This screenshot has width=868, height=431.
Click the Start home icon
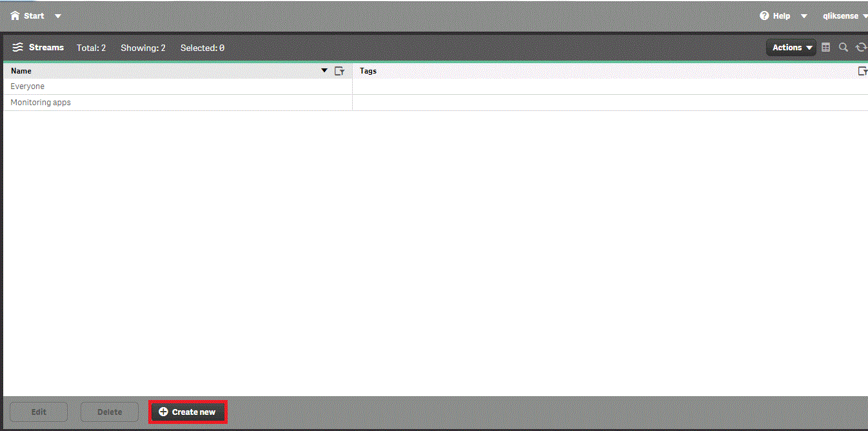click(15, 15)
